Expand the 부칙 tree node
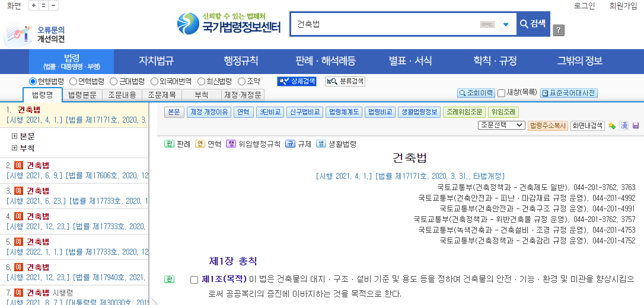644x305 pixels. 15,148
